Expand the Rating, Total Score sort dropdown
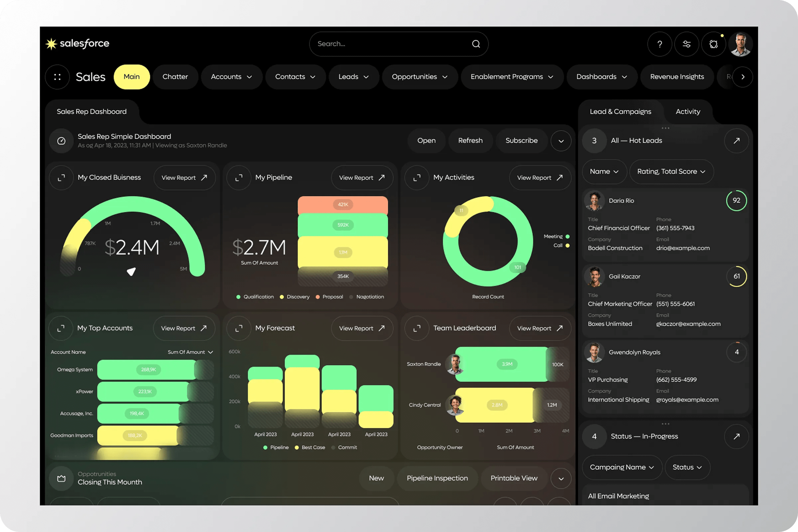 click(671, 172)
